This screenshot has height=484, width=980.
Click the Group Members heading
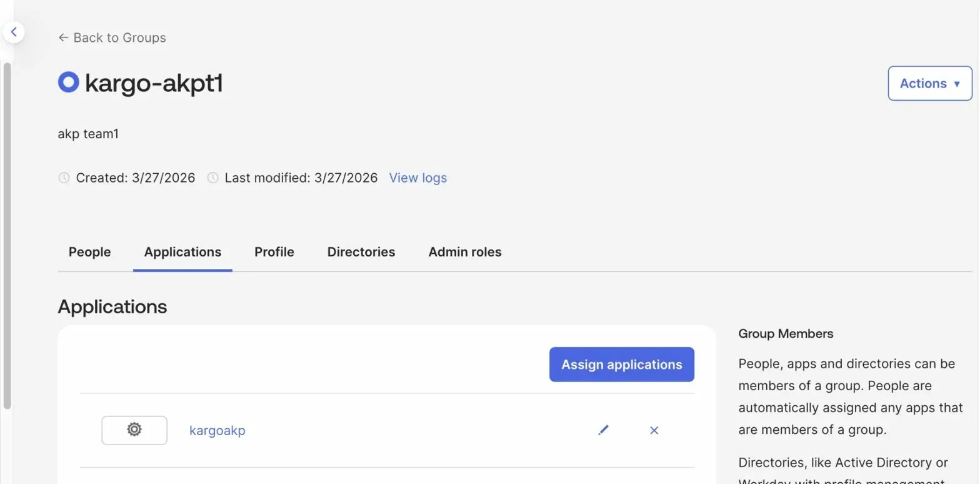click(786, 333)
